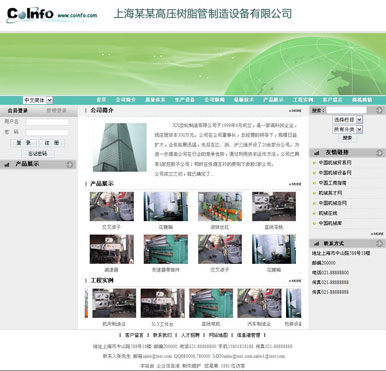Click the arrow icon in 友情链接 header
This screenshot has width=386, height=371.
pos(379,153)
